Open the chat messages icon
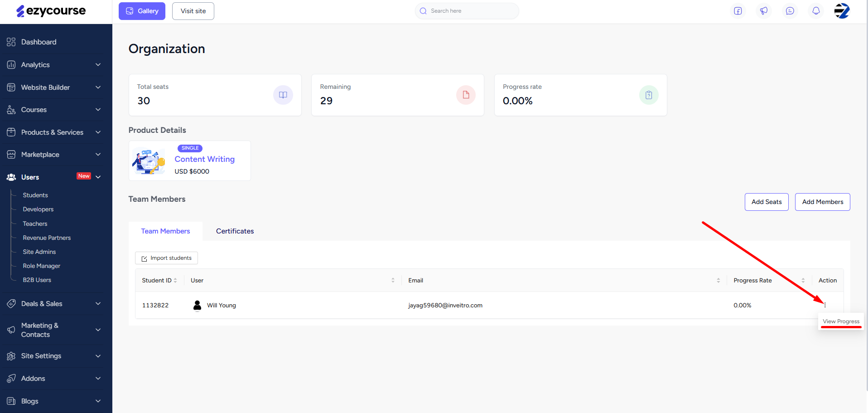The height and width of the screenshot is (413, 868). click(x=790, y=11)
